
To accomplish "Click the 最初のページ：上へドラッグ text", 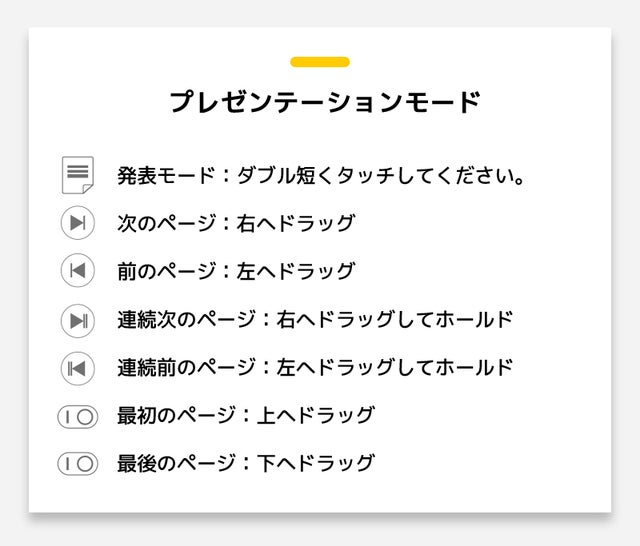I will (246, 415).
